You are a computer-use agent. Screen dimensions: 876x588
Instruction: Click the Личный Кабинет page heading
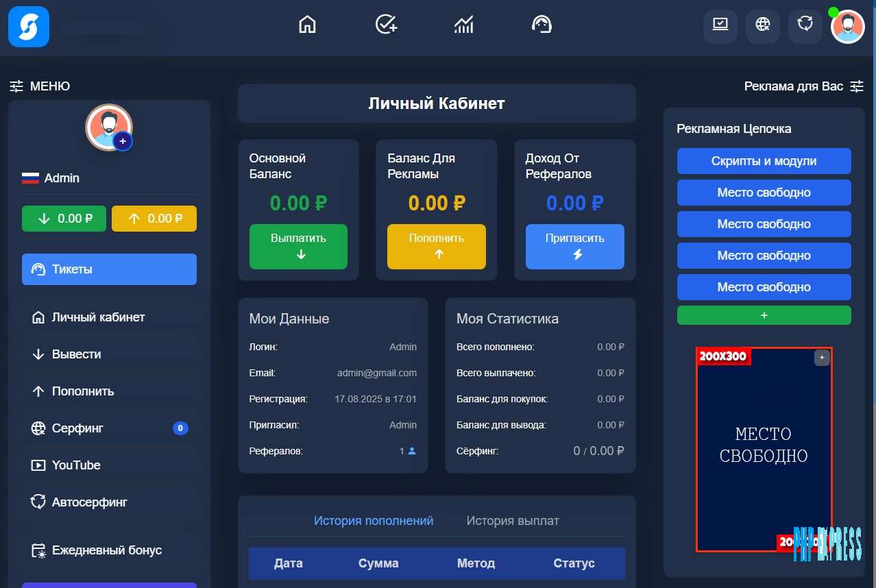pos(437,103)
